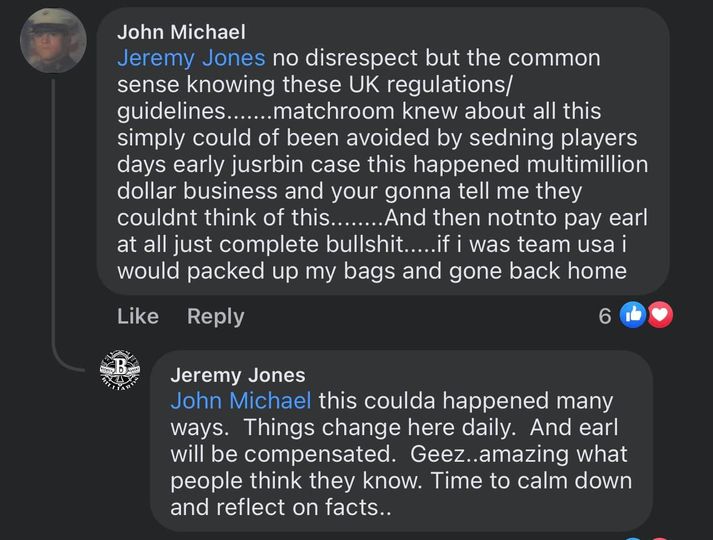Screen dimensions: 713x540
Task: Click the red heart reaction icon
Action: 659,315
